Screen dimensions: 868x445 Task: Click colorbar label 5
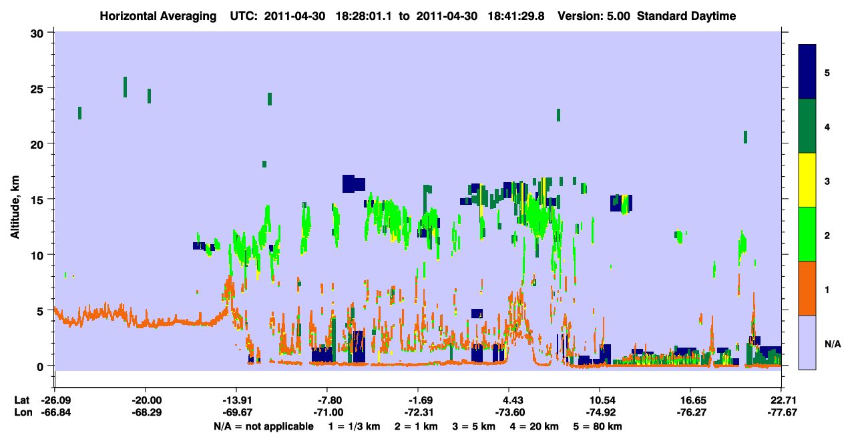(827, 72)
